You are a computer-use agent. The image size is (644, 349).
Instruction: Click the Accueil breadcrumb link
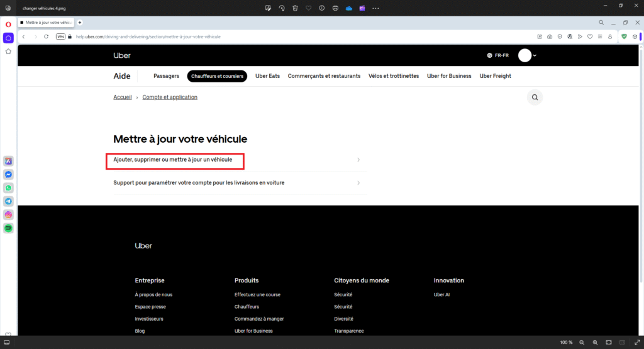(x=123, y=97)
